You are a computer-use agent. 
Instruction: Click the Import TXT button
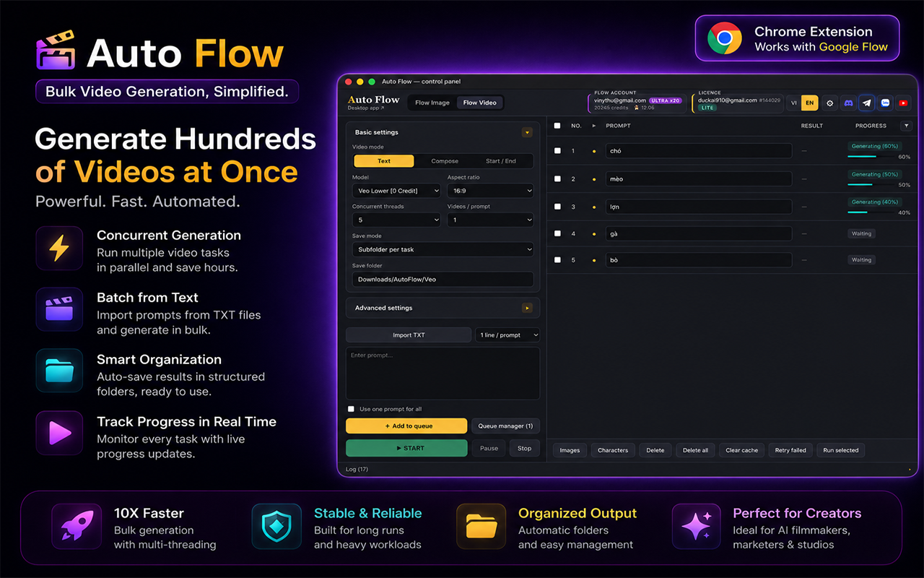pos(409,335)
